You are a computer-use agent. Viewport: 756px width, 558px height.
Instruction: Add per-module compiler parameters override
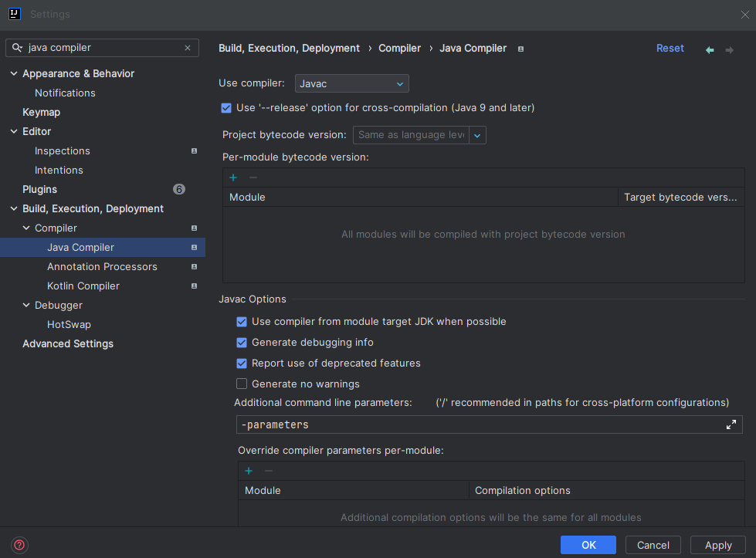tap(249, 471)
